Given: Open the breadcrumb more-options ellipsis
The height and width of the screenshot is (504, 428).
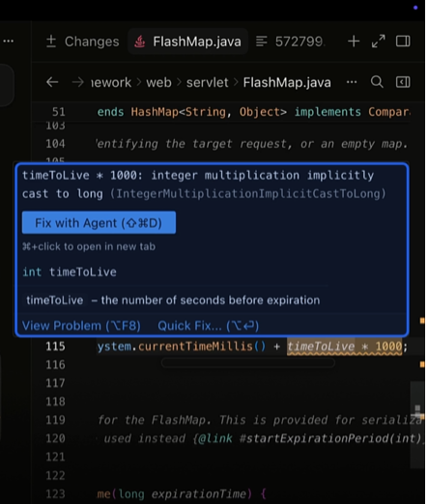Looking at the screenshot, I should 352,82.
